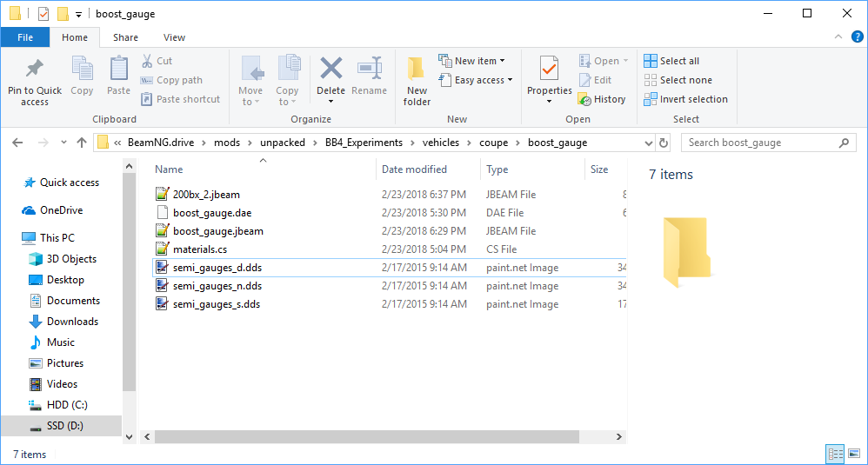Open Move to menu

pos(250,81)
